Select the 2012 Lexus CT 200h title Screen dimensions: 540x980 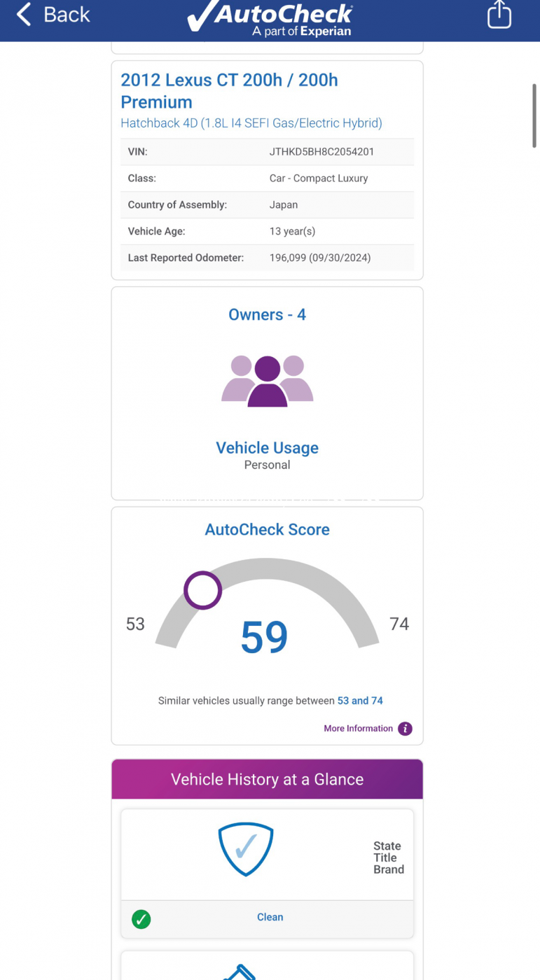pos(229,91)
